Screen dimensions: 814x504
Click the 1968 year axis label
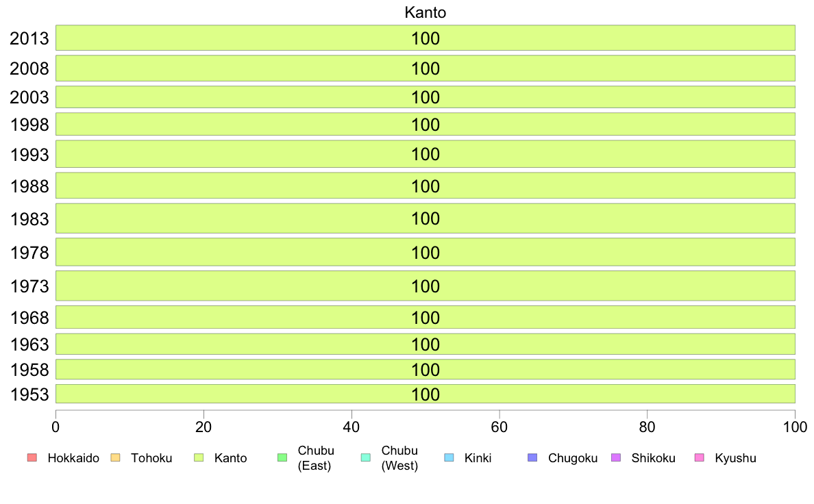(29, 318)
